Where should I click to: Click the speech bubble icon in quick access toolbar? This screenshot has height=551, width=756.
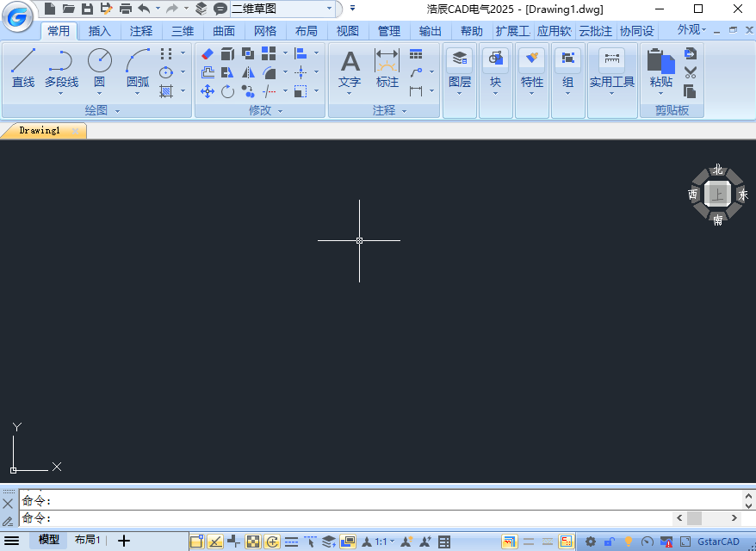pos(220,9)
